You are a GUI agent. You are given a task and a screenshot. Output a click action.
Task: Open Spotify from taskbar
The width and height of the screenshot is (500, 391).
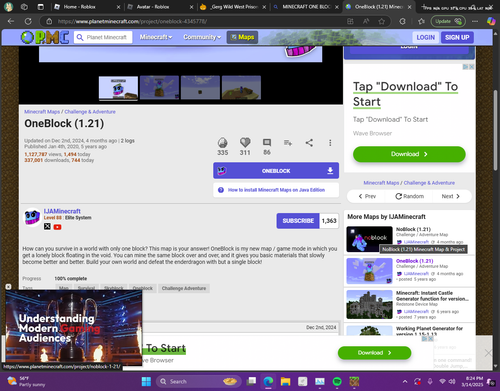337,381
